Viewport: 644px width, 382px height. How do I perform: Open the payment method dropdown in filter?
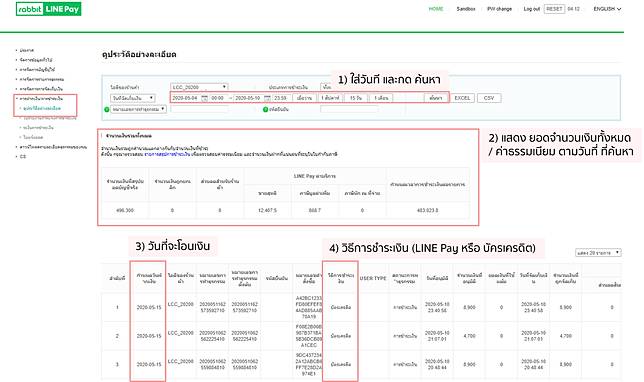click(x=326, y=87)
